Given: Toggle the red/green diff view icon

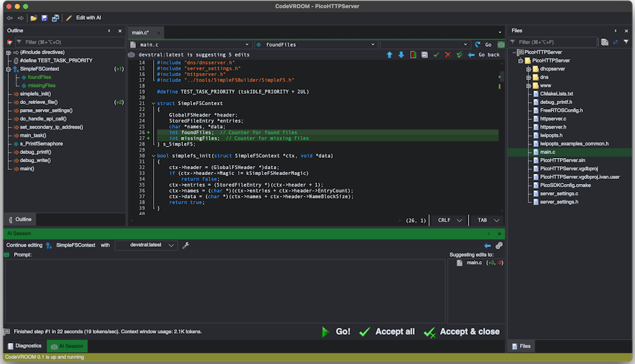Looking at the screenshot, I should [413, 55].
